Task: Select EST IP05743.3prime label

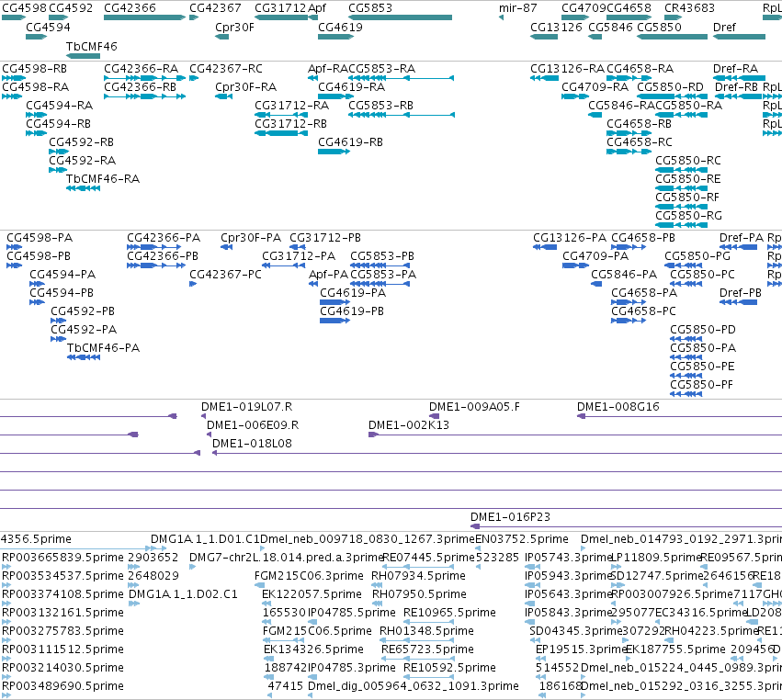Action: pos(569,558)
